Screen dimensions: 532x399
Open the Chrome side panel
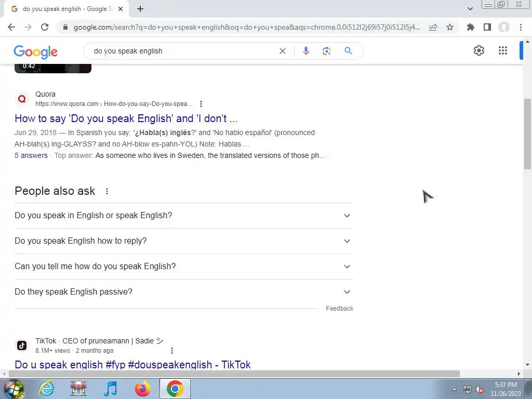click(x=487, y=27)
